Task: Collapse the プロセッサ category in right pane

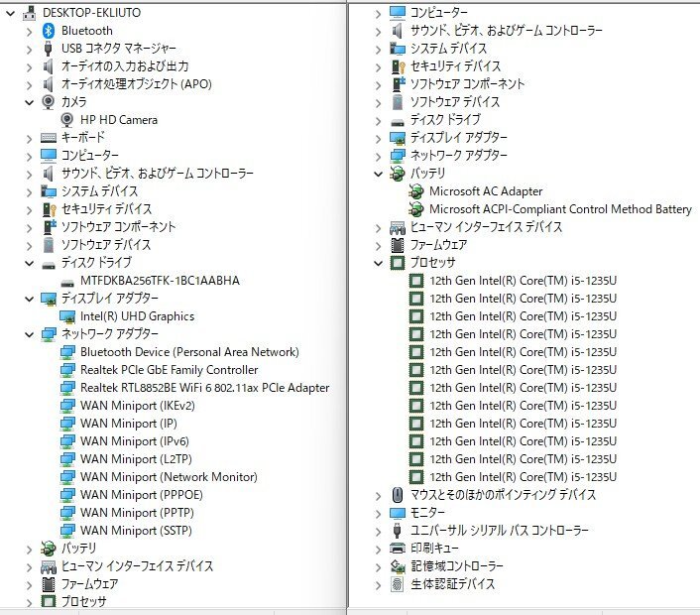Action: pyautogui.click(x=378, y=264)
